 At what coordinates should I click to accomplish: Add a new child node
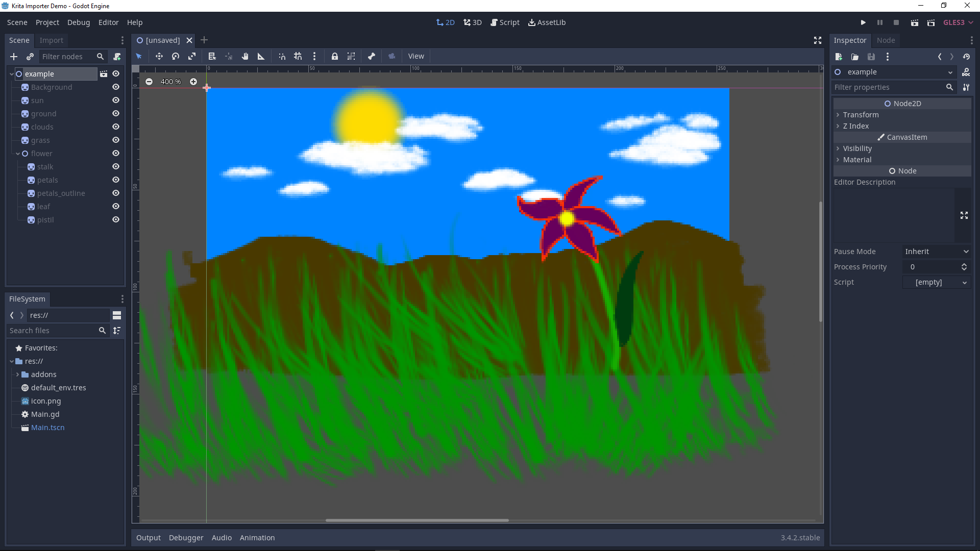click(14, 57)
